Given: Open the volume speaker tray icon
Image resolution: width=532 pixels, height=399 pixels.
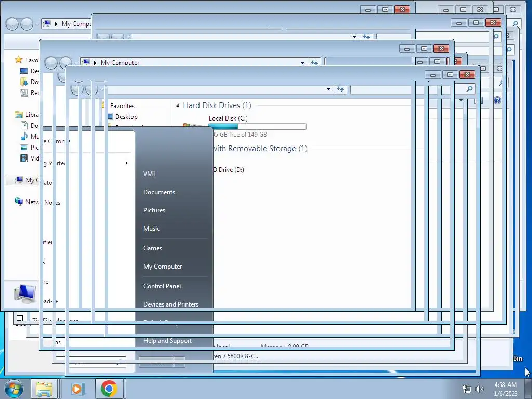Looking at the screenshot, I should pos(480,389).
